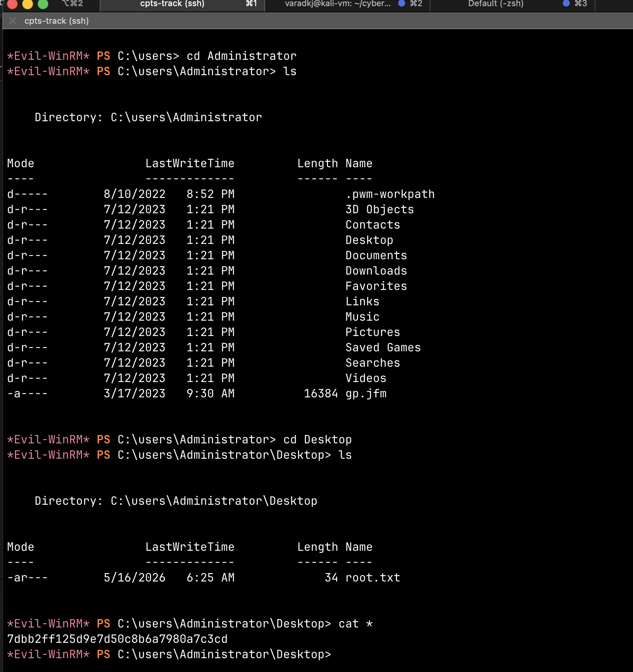Click the Videos directory name
The width and height of the screenshot is (633, 672).
tap(366, 378)
